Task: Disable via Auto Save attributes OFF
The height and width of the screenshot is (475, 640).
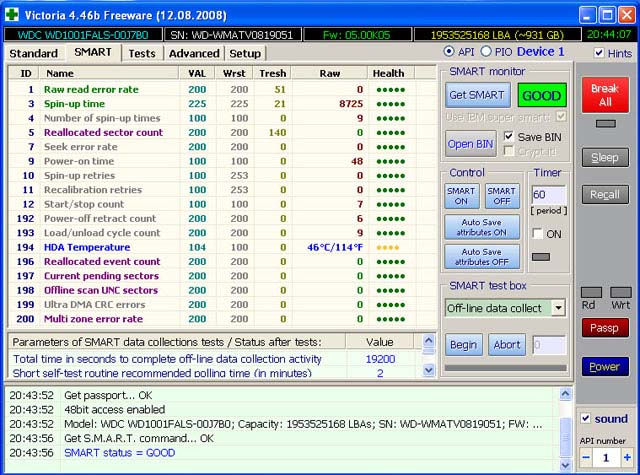Action: 481,256
